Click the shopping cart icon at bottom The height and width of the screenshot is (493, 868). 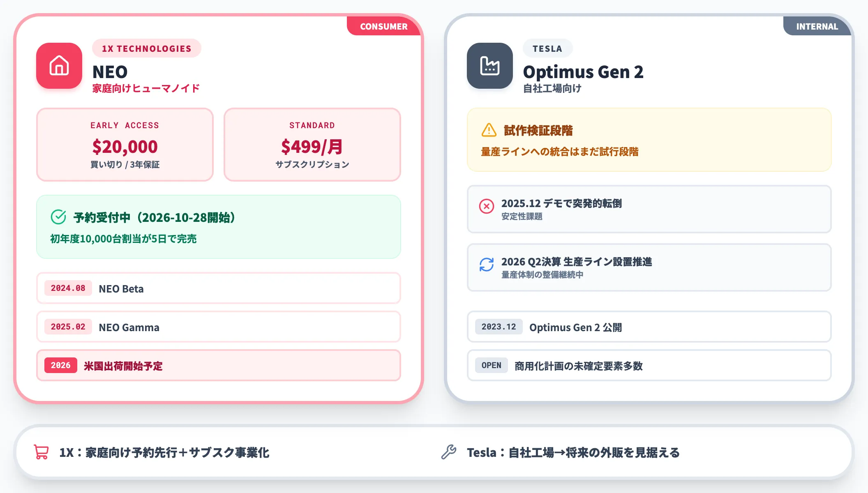(41, 452)
